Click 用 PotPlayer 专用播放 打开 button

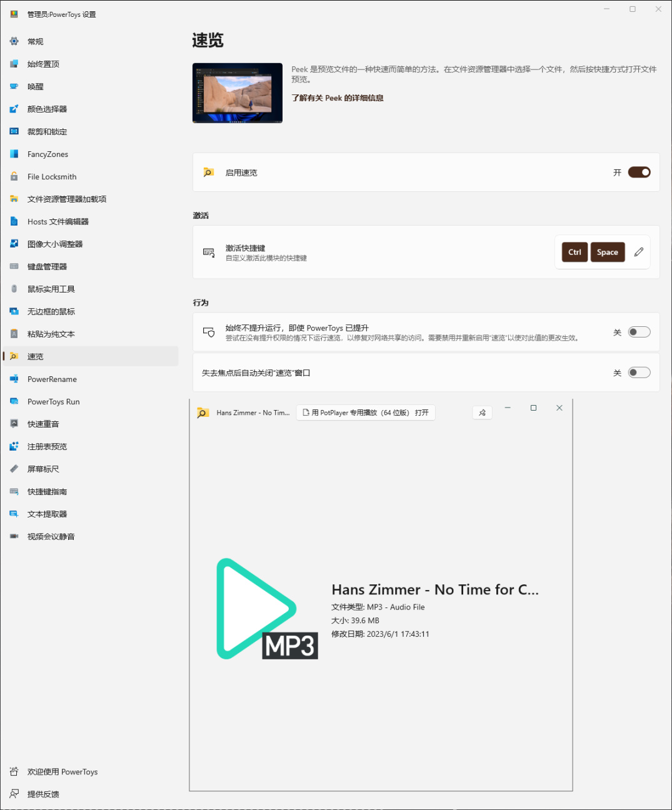366,412
